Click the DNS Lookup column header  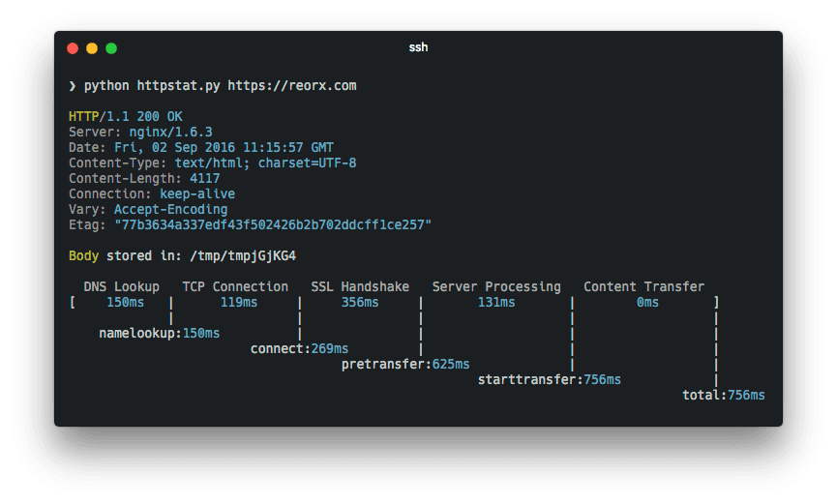click(122, 286)
